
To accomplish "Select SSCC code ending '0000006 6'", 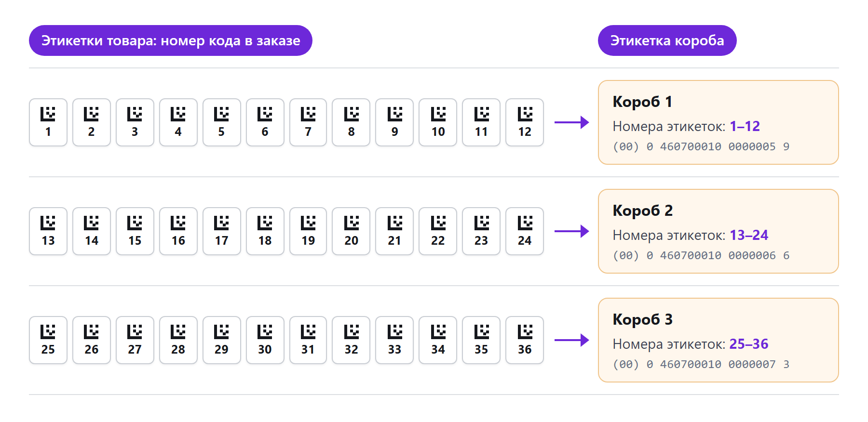I will [701, 255].
